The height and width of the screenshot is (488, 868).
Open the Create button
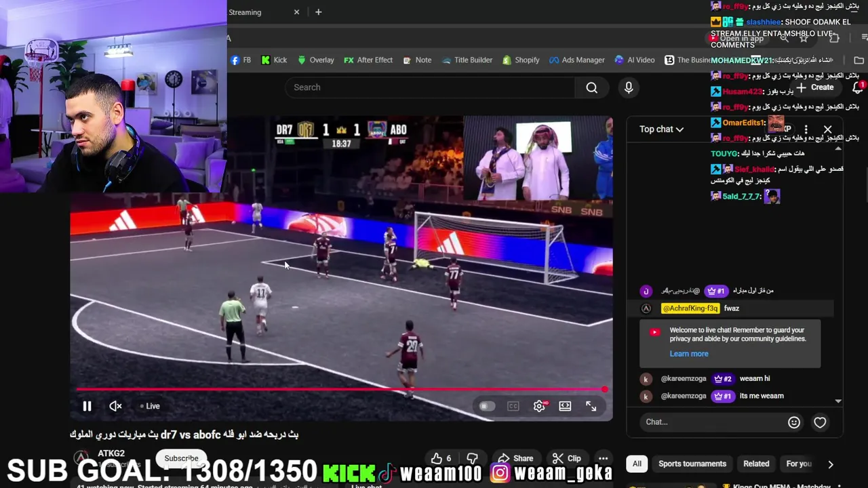click(x=816, y=87)
